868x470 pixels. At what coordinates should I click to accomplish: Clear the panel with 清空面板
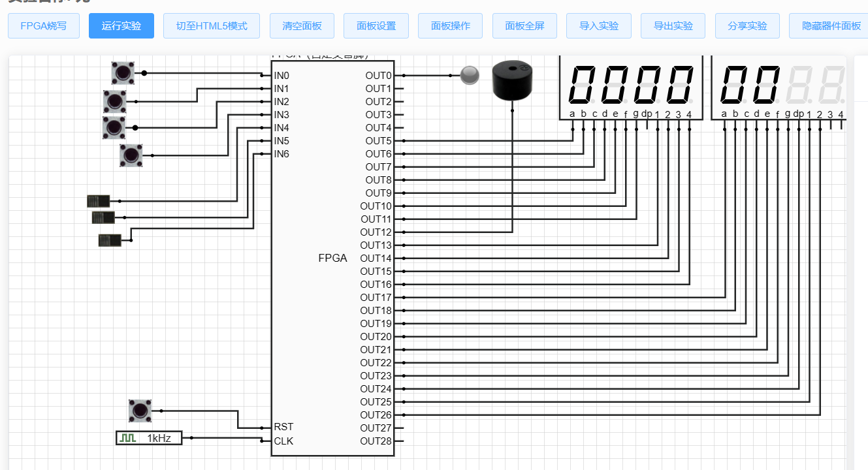pyautogui.click(x=302, y=26)
